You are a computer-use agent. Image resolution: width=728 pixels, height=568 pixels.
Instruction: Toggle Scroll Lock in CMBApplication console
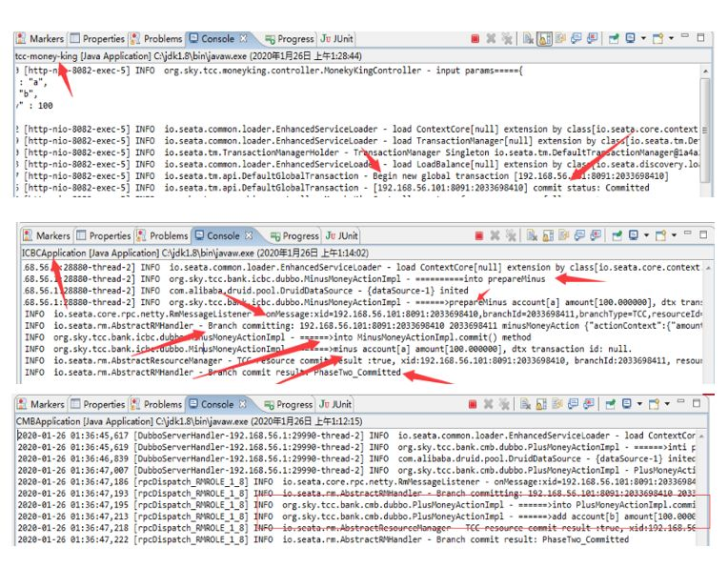pos(541,404)
